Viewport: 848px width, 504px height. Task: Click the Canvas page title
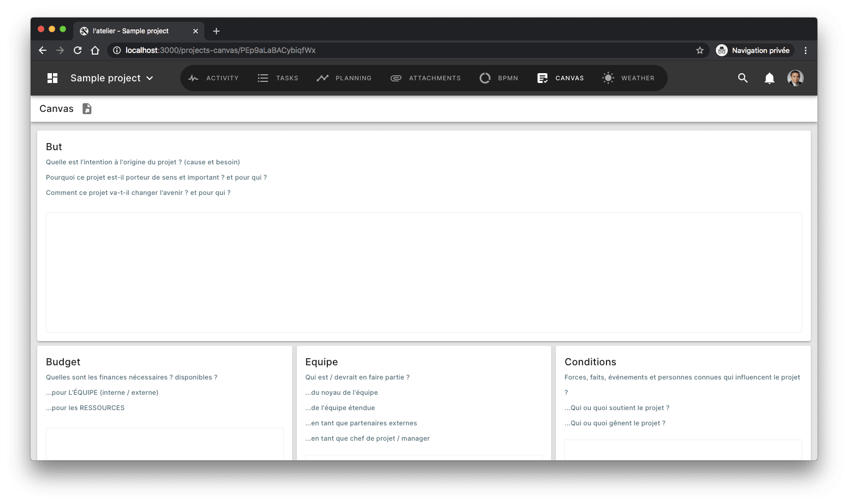pyautogui.click(x=56, y=109)
